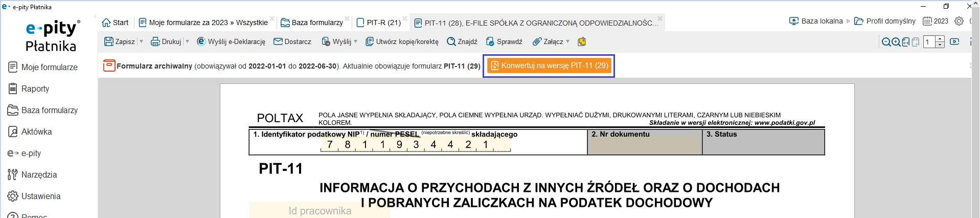This screenshot has height=218, width=980.
Task: Click the yellow notes icon in toolbar
Action: tap(582, 41)
